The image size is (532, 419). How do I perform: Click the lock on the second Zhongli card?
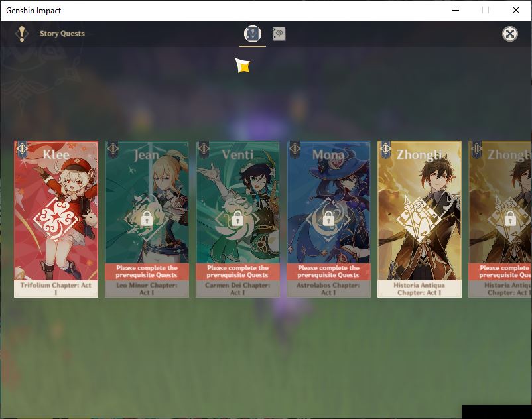[510, 219]
